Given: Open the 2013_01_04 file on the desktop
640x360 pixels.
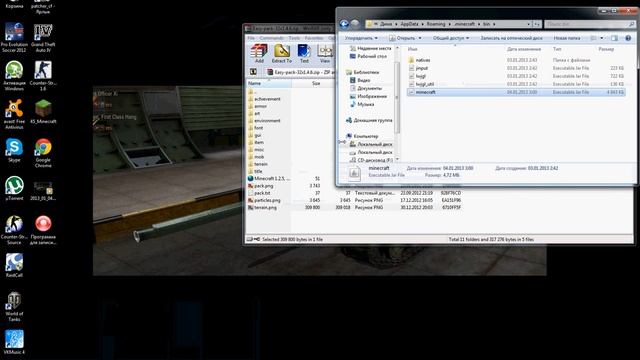Looking at the screenshot, I should (43, 191).
